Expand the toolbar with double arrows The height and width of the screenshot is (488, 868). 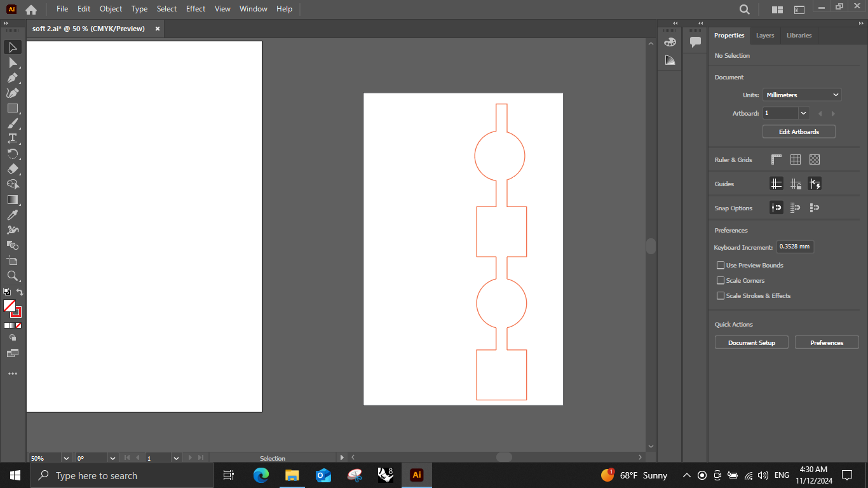tap(6, 24)
